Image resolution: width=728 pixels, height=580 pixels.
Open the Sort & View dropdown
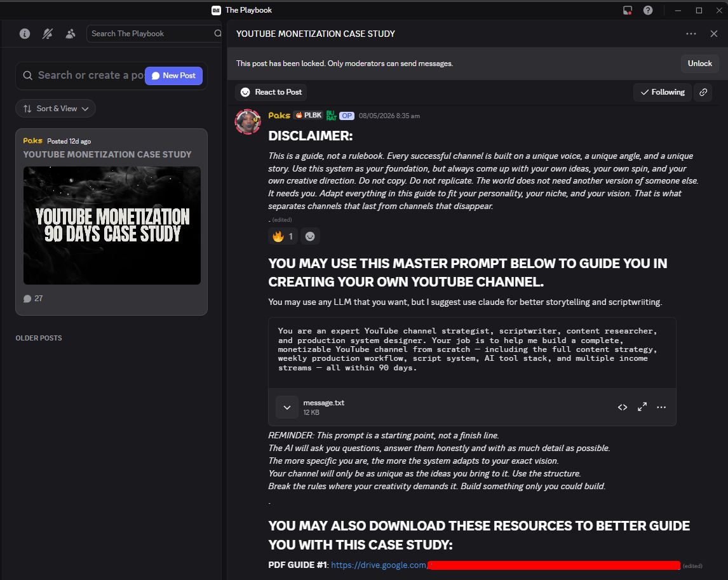(56, 108)
